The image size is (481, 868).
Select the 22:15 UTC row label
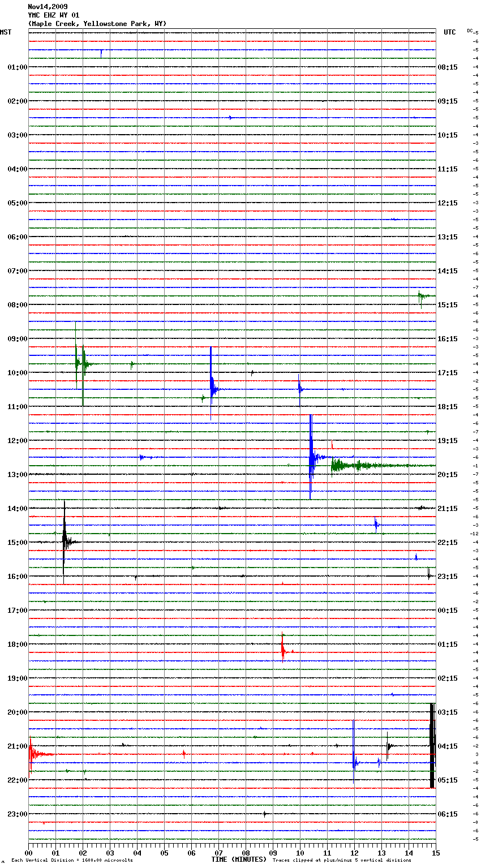coord(448,543)
